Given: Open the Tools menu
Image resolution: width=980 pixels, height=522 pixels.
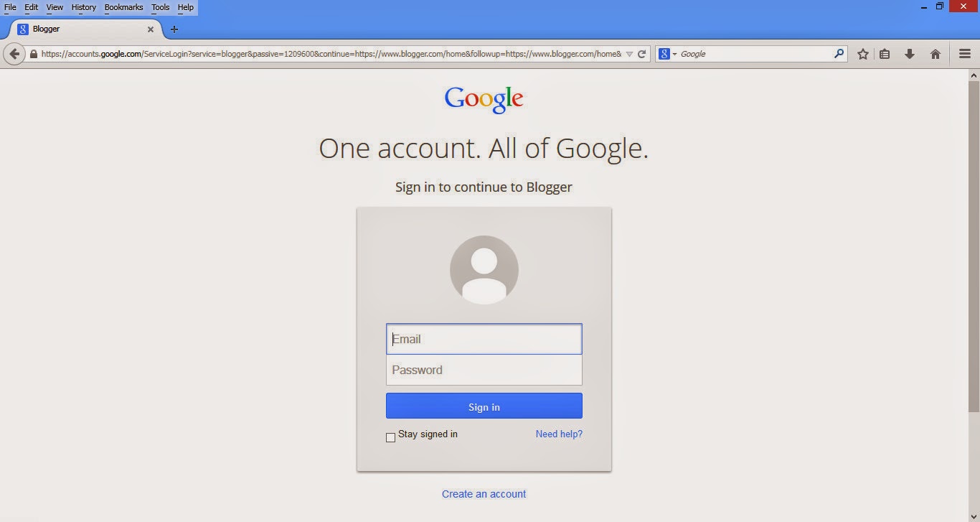Looking at the screenshot, I should [161, 7].
